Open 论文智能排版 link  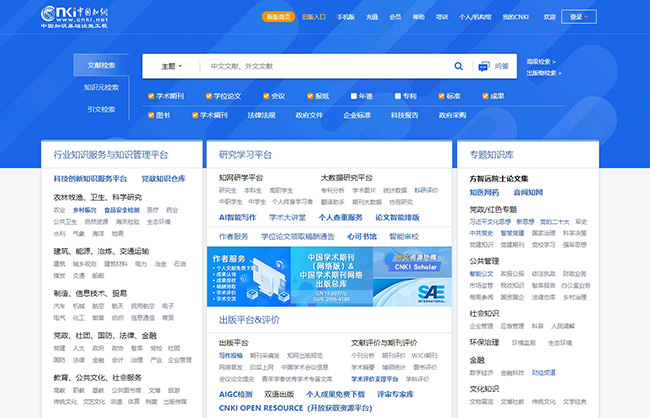pos(397,217)
